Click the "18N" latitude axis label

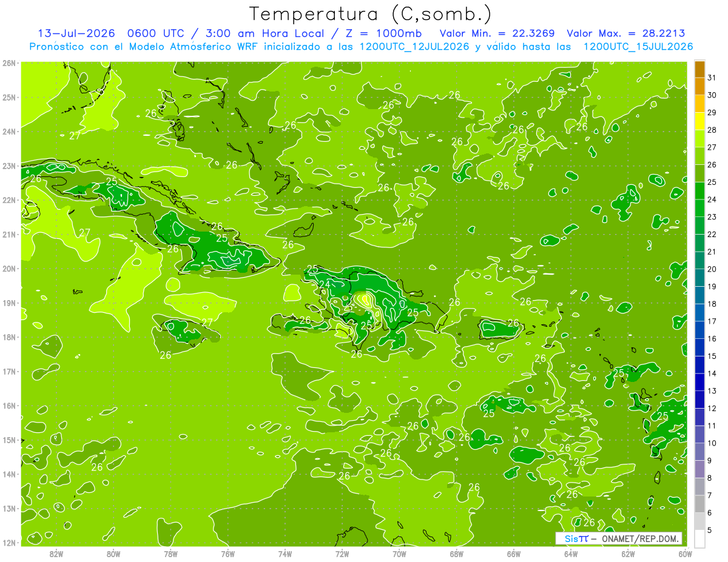[8, 337]
